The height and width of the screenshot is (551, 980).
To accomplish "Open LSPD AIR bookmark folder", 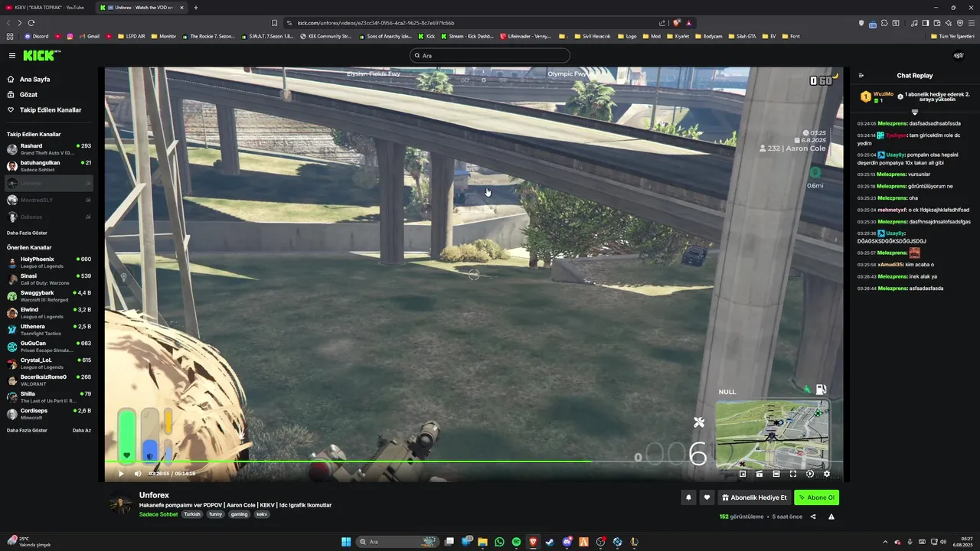I will (x=131, y=36).
